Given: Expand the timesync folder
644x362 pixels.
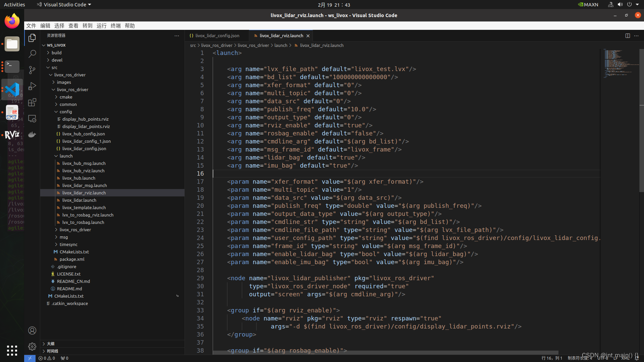Looking at the screenshot, I should tap(56, 244).
